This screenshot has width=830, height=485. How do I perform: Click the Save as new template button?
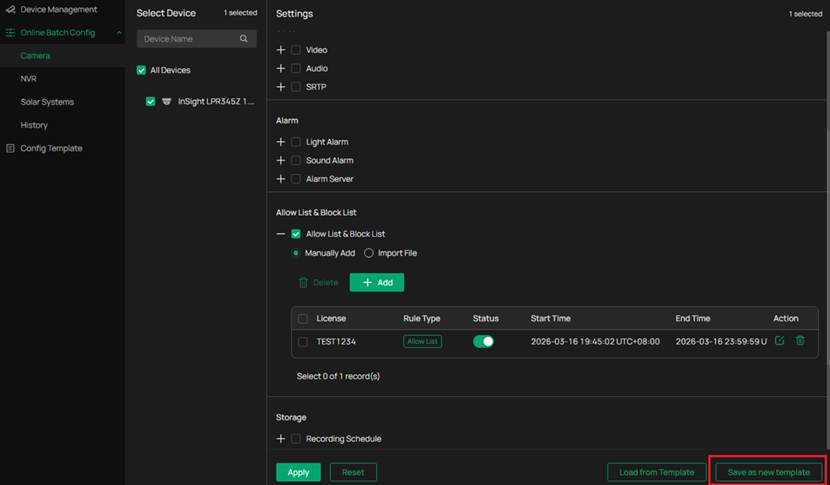769,472
